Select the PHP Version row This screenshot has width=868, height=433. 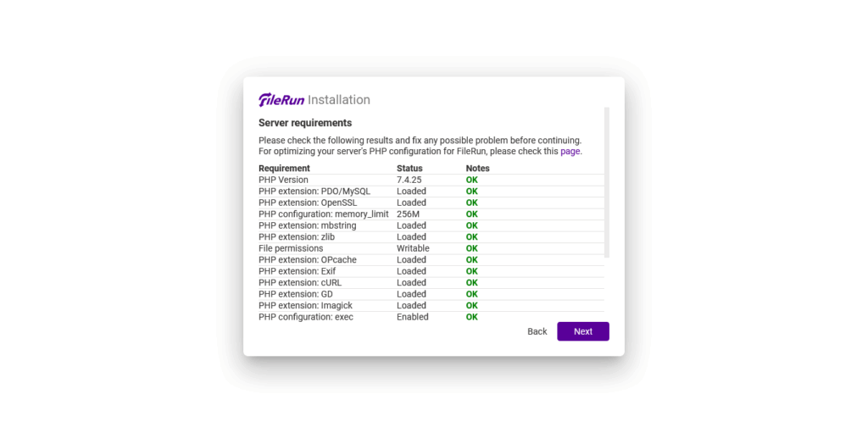click(431, 180)
